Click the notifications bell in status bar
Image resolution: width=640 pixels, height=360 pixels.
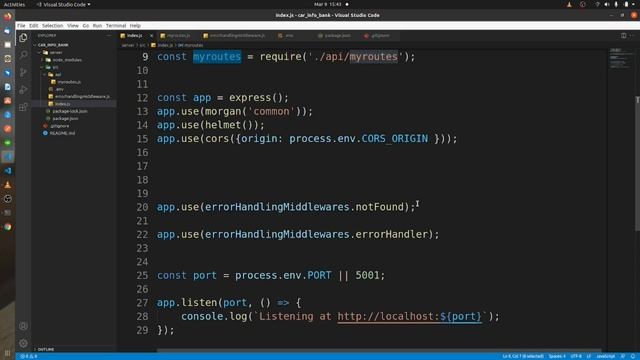[633, 356]
